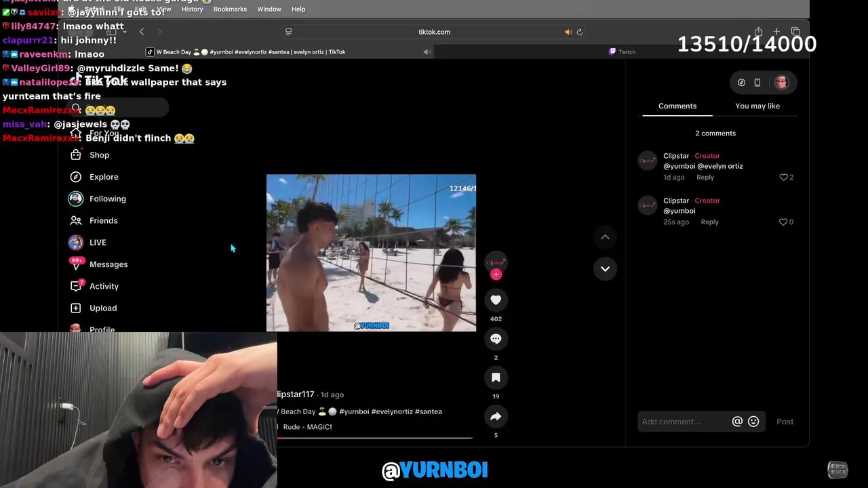Open Clipstar profile avatar beside the video
The image size is (868, 488).
tap(496, 262)
